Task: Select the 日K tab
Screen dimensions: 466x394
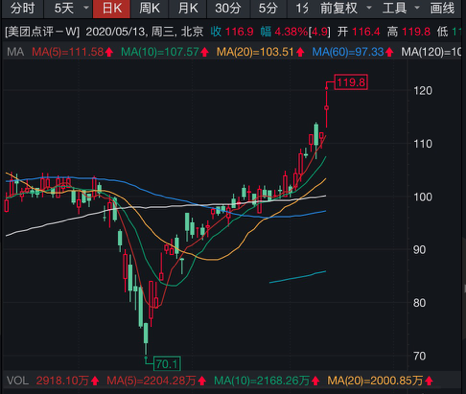Action: [x=111, y=8]
